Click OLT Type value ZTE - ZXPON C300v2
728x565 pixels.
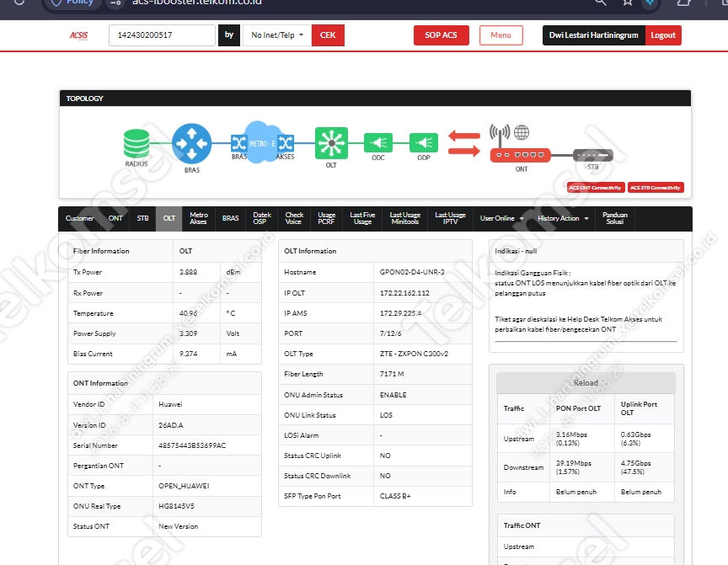(414, 354)
